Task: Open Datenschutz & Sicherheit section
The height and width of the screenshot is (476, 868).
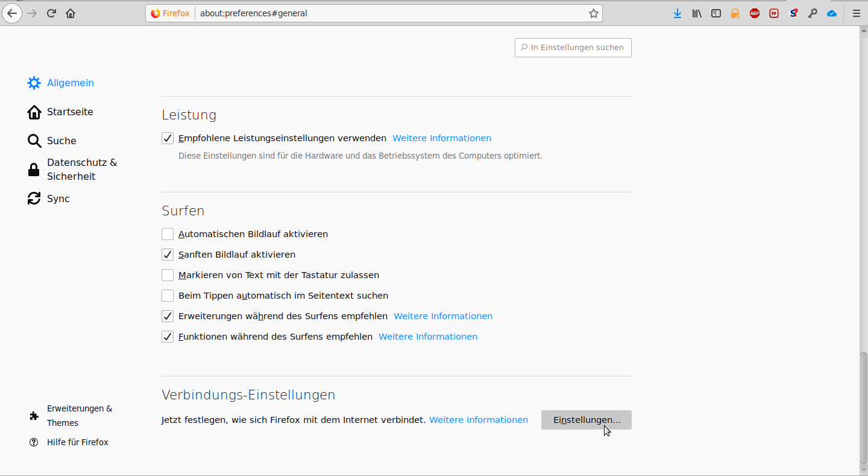Action: tap(81, 170)
